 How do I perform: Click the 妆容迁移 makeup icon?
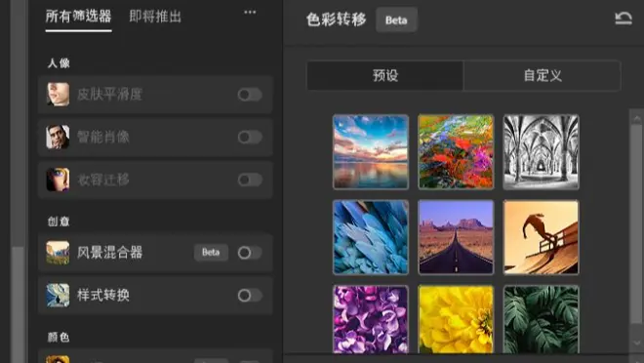58,180
